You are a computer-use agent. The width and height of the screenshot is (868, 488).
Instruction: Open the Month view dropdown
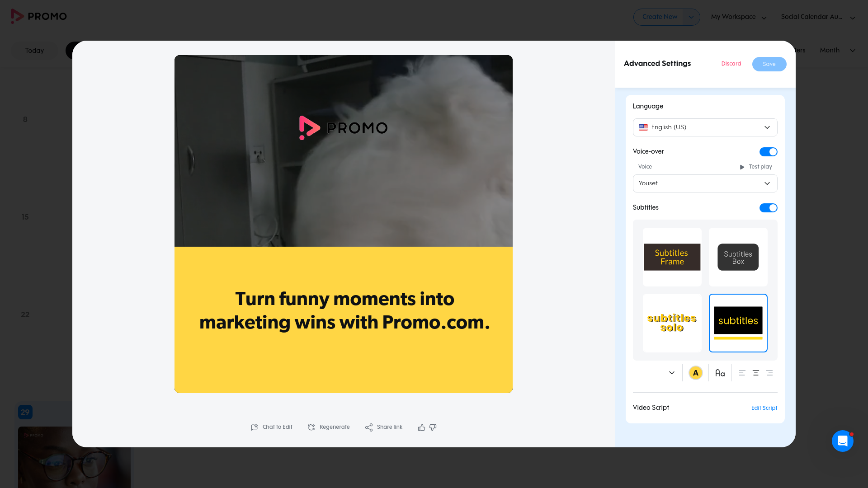tap(838, 50)
